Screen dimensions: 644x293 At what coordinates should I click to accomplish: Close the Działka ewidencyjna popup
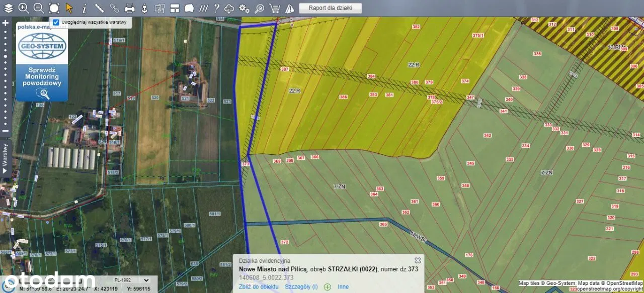click(x=417, y=260)
